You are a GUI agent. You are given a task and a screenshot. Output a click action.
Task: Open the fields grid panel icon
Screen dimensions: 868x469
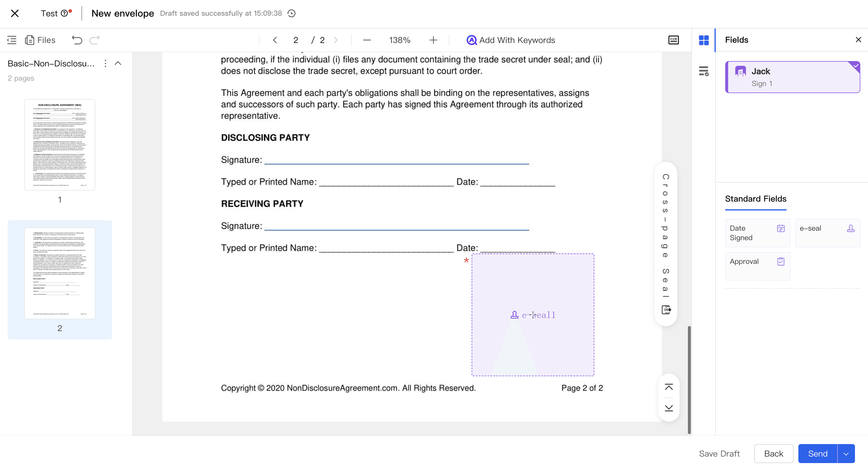point(704,40)
